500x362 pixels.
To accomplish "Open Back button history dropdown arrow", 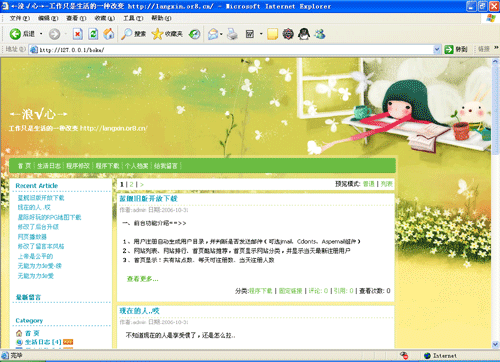I will point(41,34).
